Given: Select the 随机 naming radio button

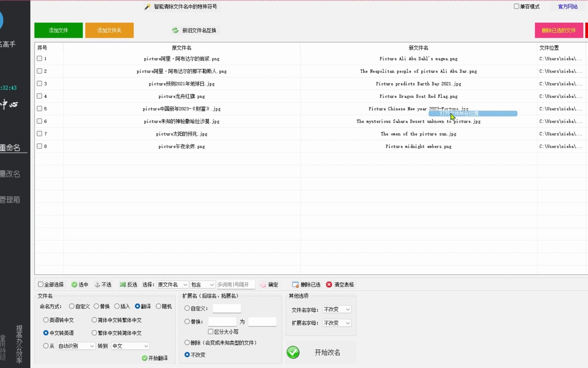Looking at the screenshot, I should coord(158,306).
